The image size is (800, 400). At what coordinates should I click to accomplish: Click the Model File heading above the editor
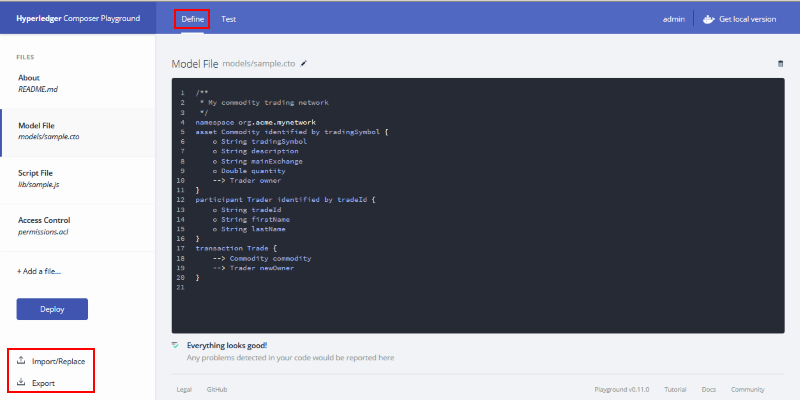click(195, 64)
